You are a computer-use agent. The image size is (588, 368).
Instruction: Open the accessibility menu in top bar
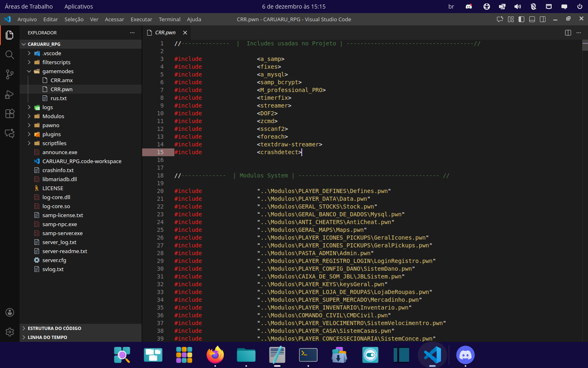pyautogui.click(x=486, y=7)
